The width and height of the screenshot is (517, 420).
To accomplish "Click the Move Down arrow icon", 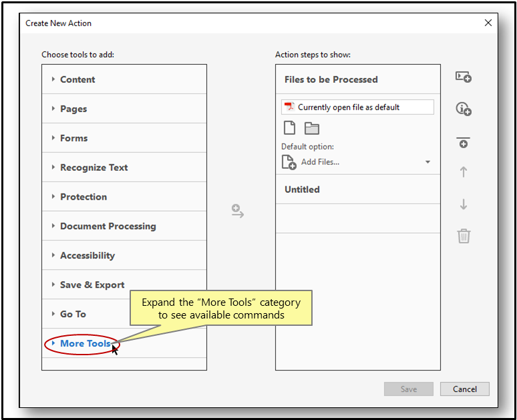I will (464, 204).
